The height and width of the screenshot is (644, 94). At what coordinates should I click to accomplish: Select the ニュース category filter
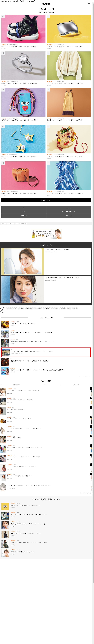tap(69, 208)
